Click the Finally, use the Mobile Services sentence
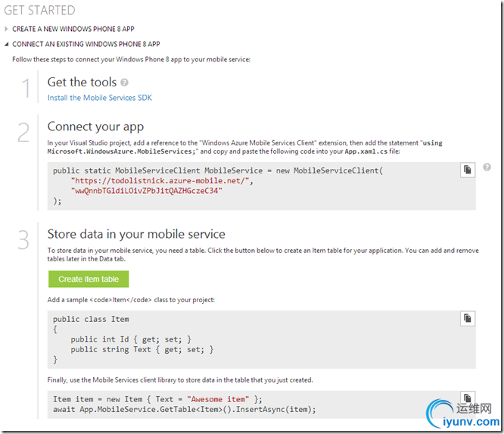The height and width of the screenshot is (434, 504). tap(180, 380)
